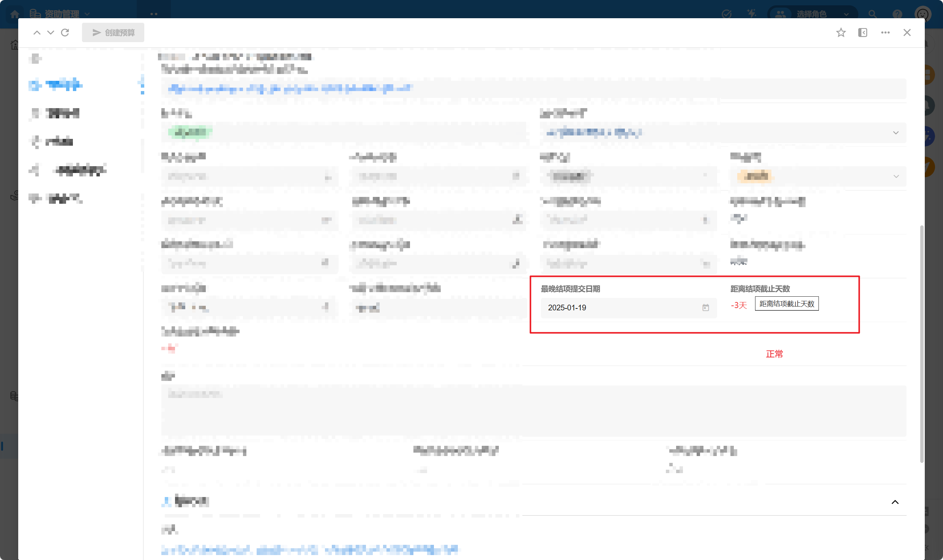This screenshot has width=943, height=560.
Task: Open the user avatar menu
Action: tap(922, 14)
